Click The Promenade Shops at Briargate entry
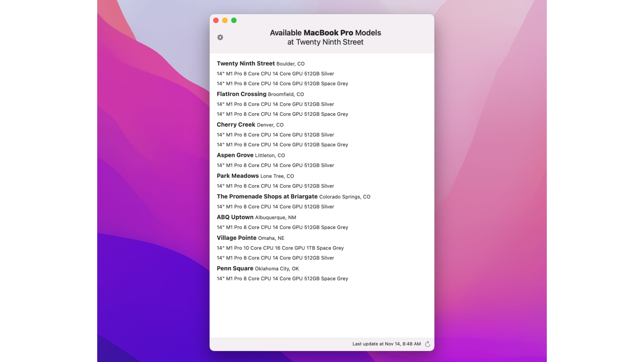Viewport: 644px width, 362px height. coord(268,197)
